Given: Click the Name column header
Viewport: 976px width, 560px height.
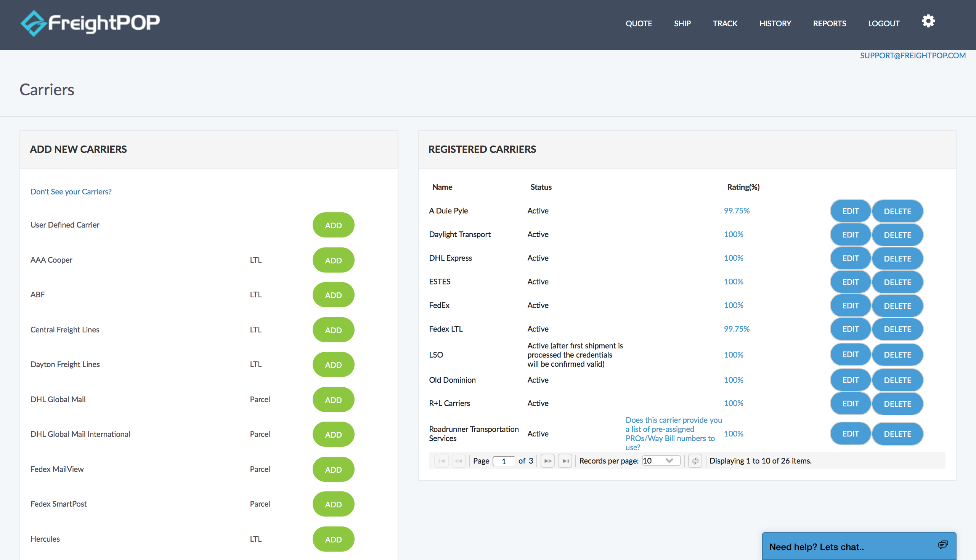Looking at the screenshot, I should 442,187.
